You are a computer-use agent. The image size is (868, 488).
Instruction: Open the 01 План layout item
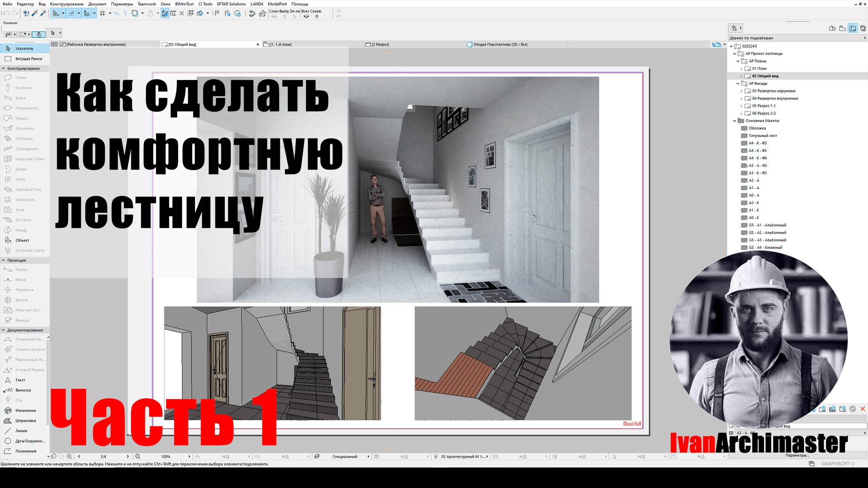point(759,69)
